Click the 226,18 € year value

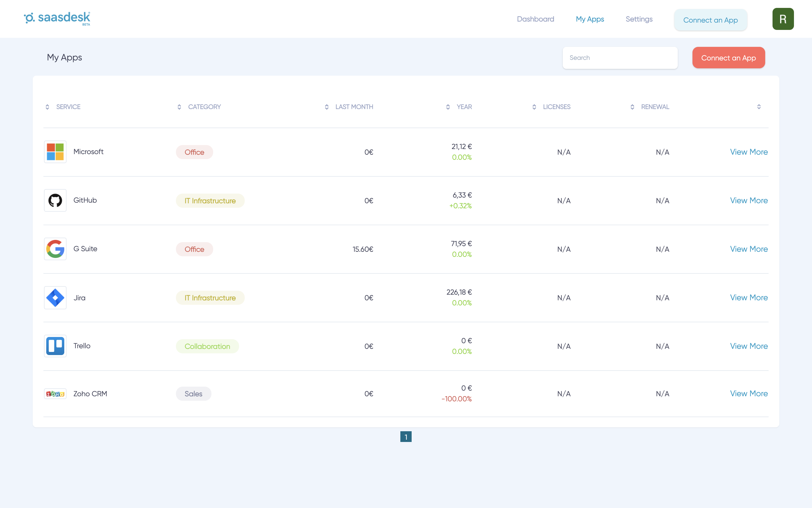pyautogui.click(x=459, y=292)
